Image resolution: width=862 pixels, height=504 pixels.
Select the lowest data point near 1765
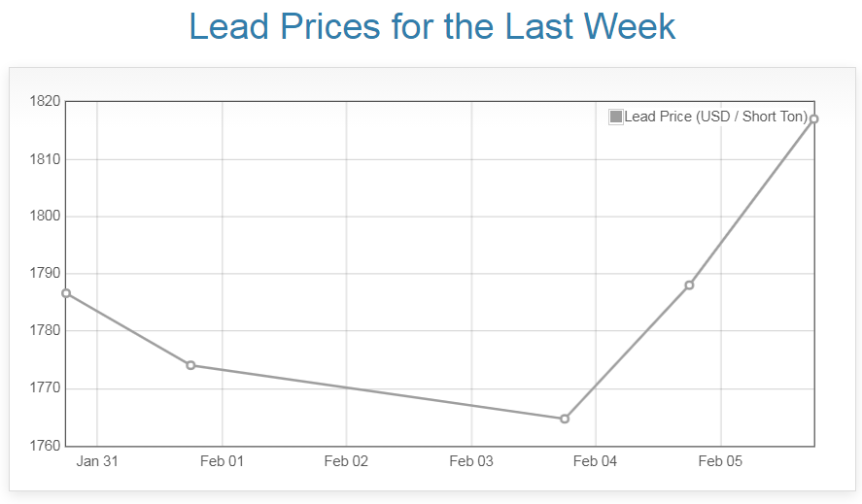click(x=565, y=419)
